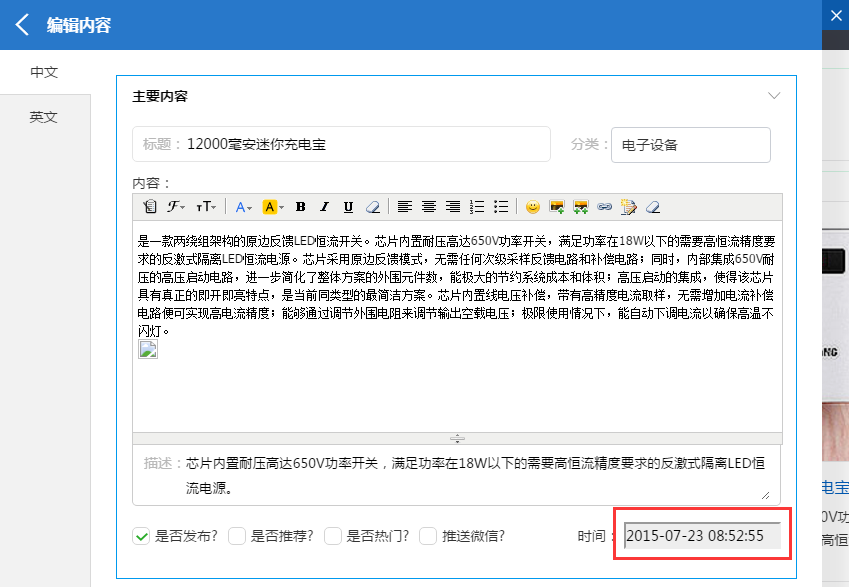Image resolution: width=849 pixels, height=587 pixels.
Task: Enable the 是否热门 checkbox
Action: pyautogui.click(x=333, y=536)
